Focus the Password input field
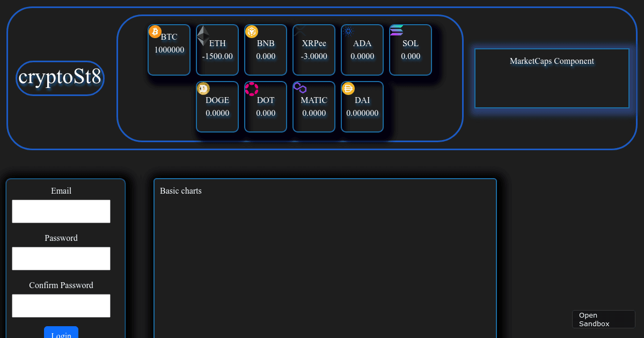 pos(61,259)
